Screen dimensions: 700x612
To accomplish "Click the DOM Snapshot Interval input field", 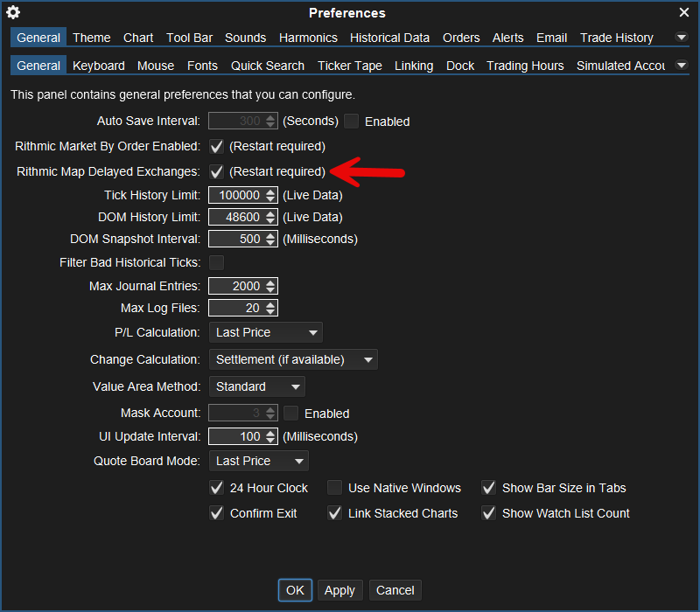I will coord(236,239).
